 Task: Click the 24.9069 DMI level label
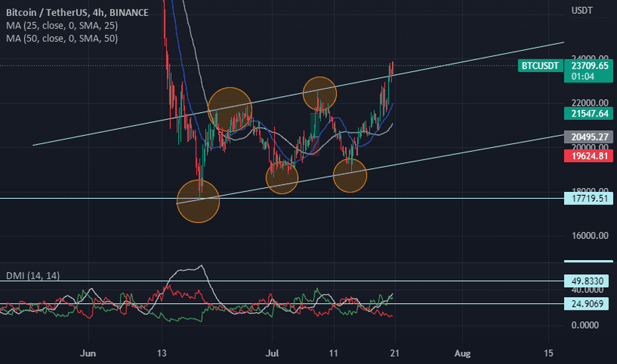pos(587,304)
